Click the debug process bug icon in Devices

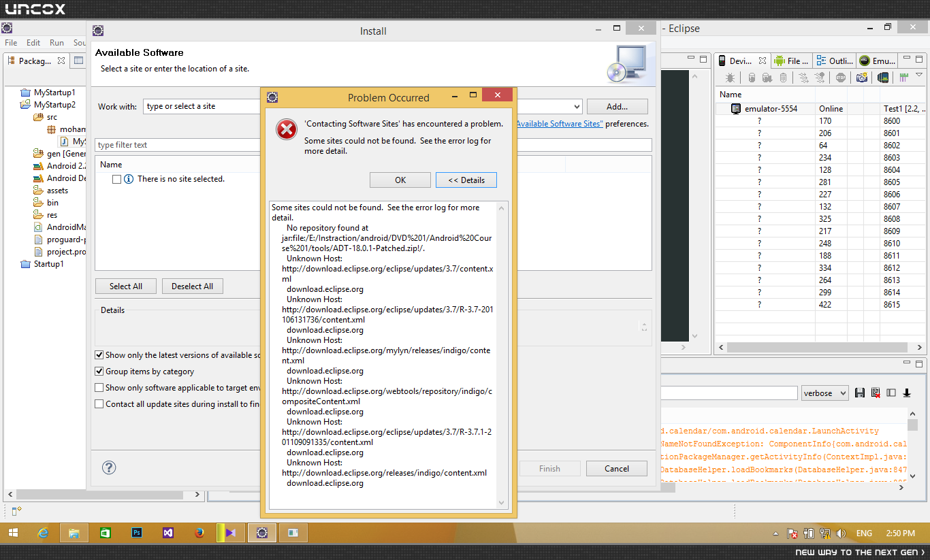coord(730,78)
